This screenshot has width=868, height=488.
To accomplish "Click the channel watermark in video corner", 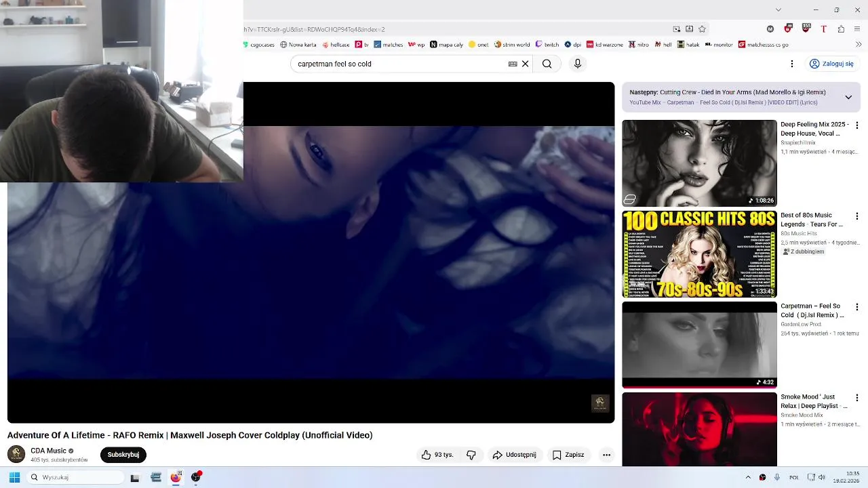I will click(x=600, y=403).
